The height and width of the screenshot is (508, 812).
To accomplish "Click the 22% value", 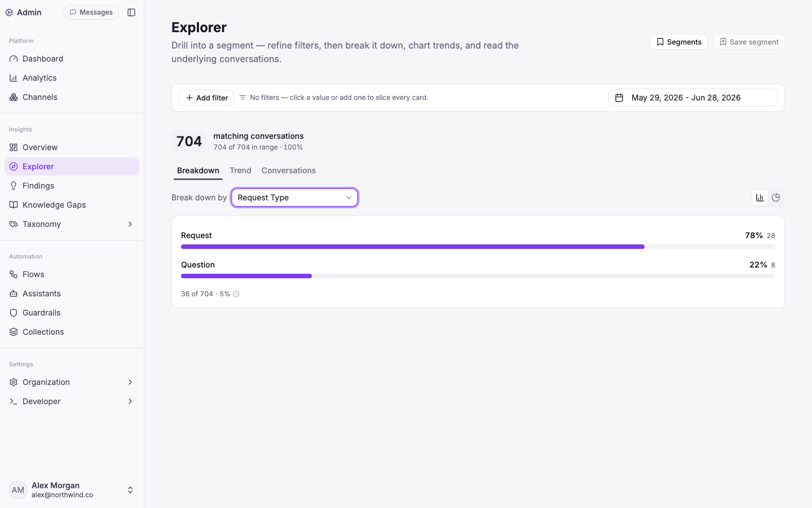I will [758, 265].
